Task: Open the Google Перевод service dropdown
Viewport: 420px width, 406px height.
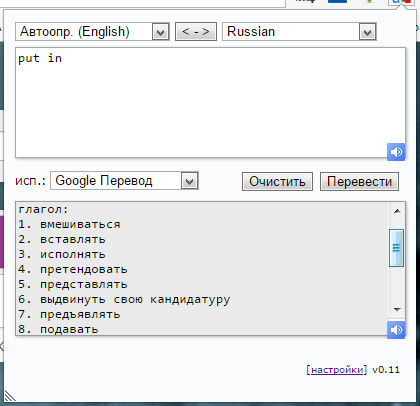Action: pyautogui.click(x=124, y=181)
